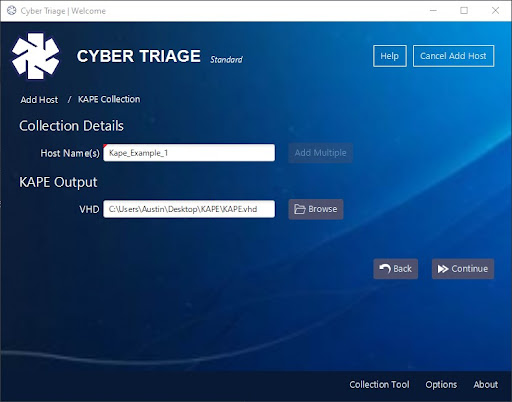Focus the Host Name(s) input field

pyautogui.click(x=189, y=153)
